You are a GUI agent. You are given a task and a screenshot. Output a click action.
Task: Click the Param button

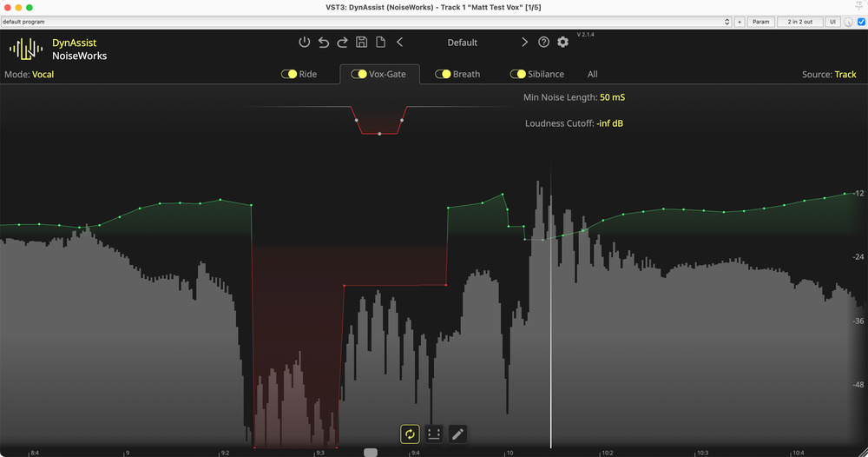click(x=760, y=22)
